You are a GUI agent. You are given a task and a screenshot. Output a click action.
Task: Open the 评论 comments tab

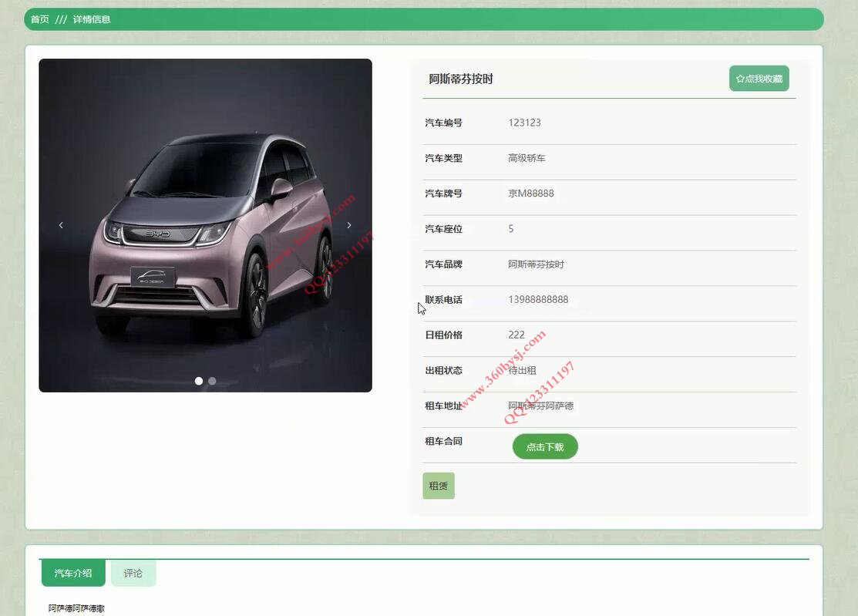(x=133, y=573)
